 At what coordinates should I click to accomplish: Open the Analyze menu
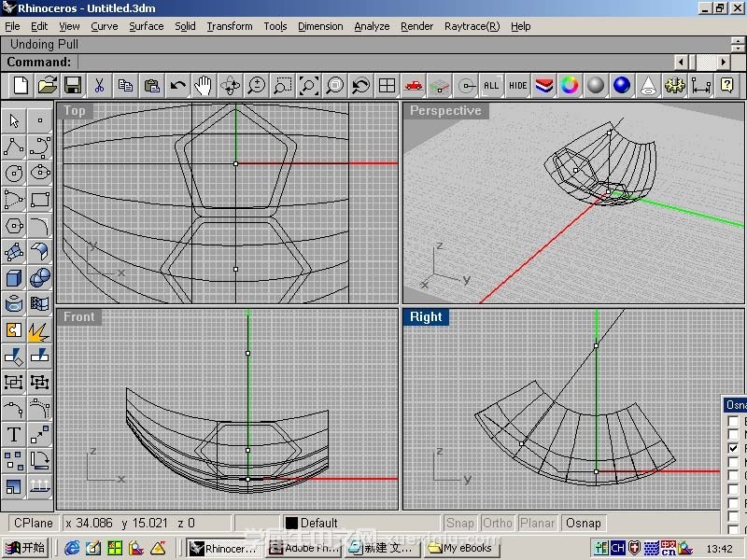(x=372, y=27)
